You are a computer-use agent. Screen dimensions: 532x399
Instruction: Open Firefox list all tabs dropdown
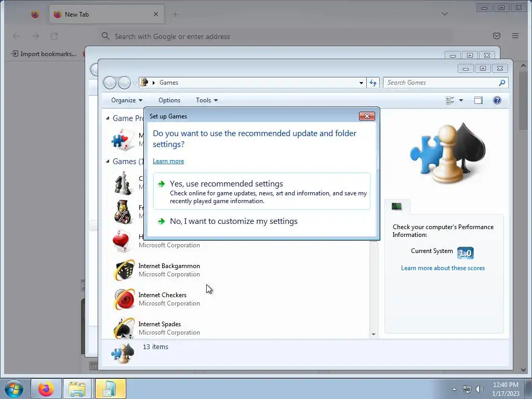click(x=445, y=14)
